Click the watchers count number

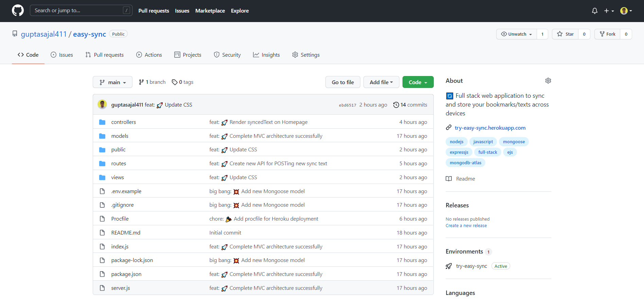coord(542,34)
